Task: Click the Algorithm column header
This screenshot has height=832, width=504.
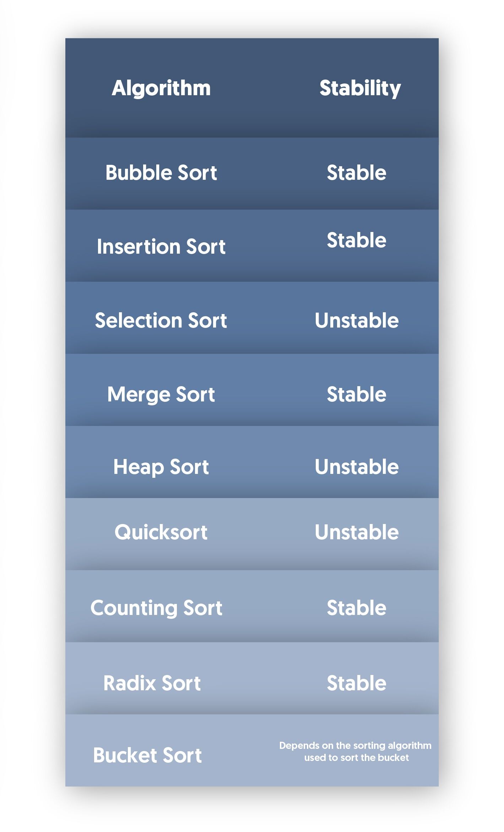Action: click(x=161, y=88)
